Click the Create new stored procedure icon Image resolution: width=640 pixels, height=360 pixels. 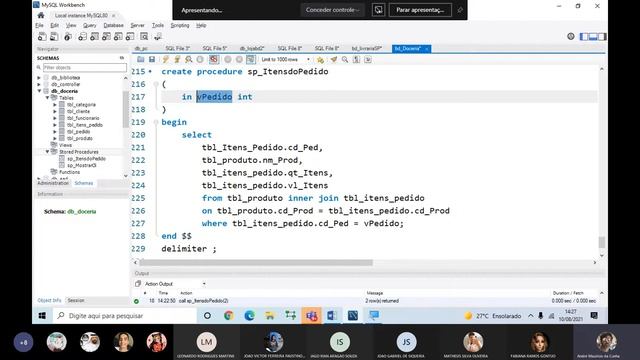coord(118,37)
